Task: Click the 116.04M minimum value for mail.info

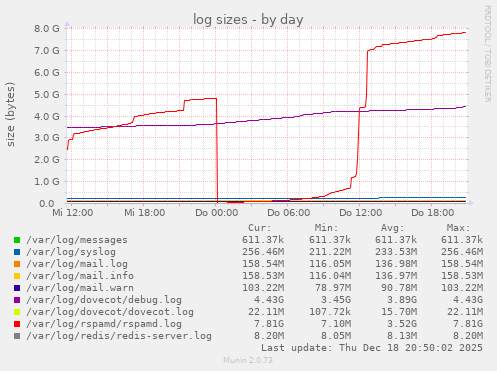Action: click(330, 276)
